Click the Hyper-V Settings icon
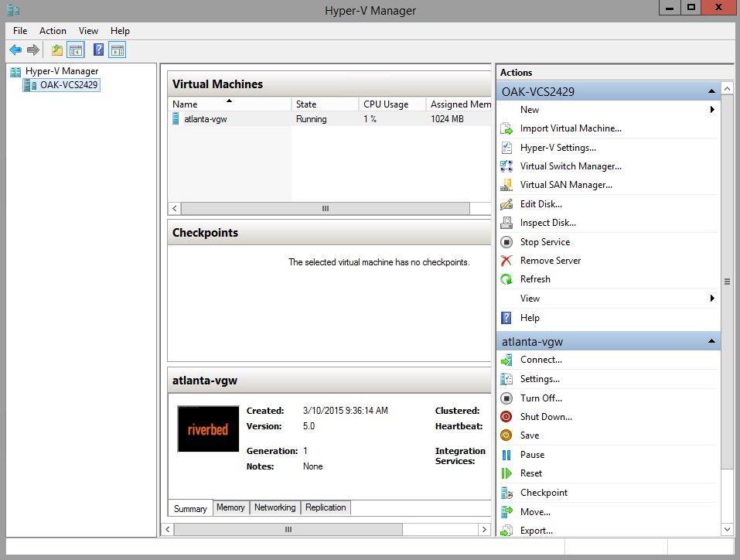Viewport: 740px width, 560px height. pos(506,148)
